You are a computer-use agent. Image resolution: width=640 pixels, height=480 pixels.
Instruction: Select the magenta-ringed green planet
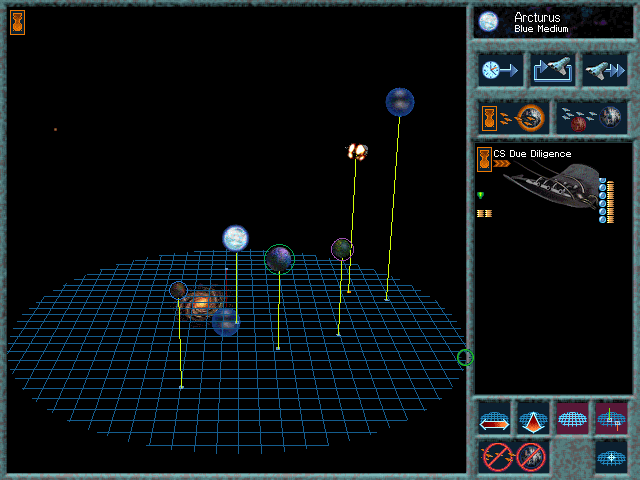[342, 249]
